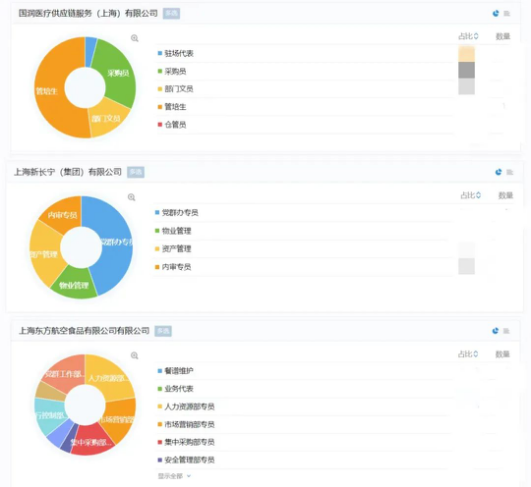Screen dimensions: 531x487
Task: Click pie chart view icon for 上海东方航空食品 panel
Action: [495, 331]
